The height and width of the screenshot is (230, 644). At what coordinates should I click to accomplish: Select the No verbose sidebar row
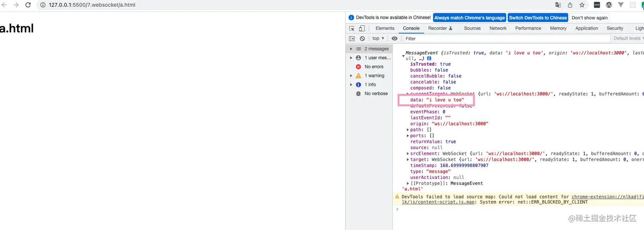click(x=369, y=94)
